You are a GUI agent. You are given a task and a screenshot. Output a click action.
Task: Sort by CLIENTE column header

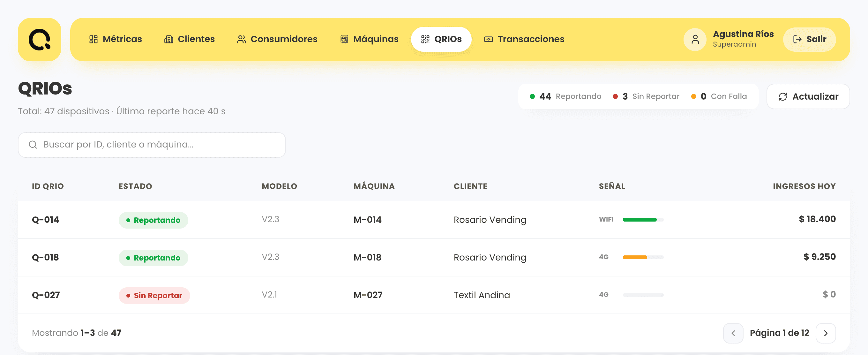(470, 186)
